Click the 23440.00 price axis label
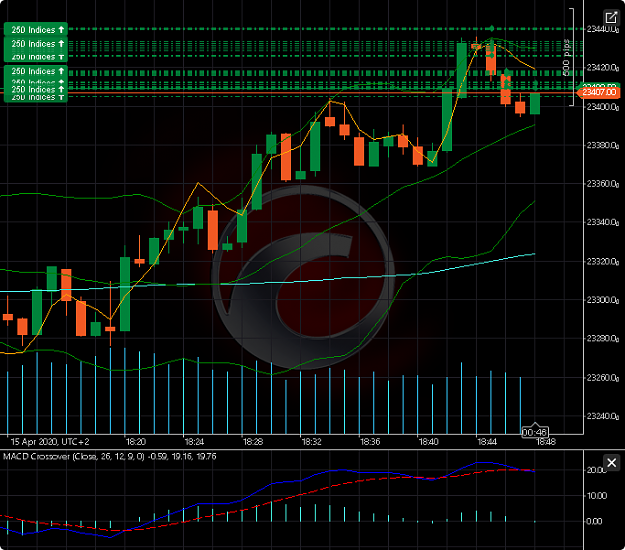Screen dimensions: 625x550 602,29
